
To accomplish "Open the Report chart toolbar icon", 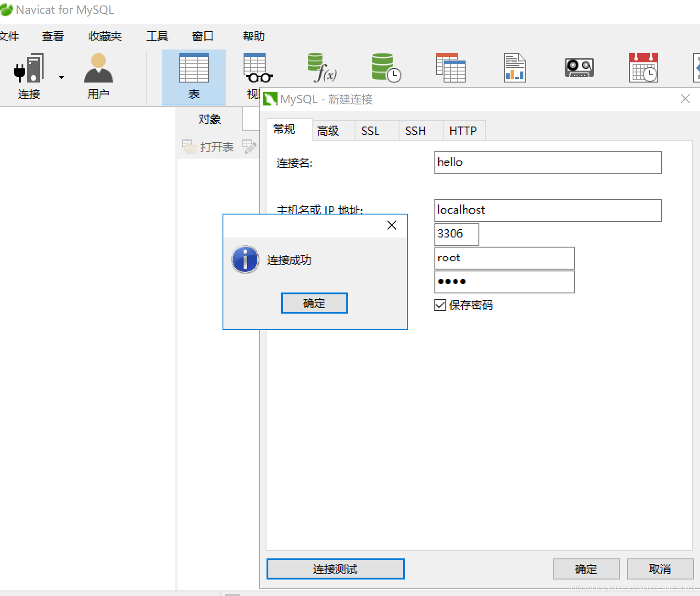I will (x=515, y=68).
